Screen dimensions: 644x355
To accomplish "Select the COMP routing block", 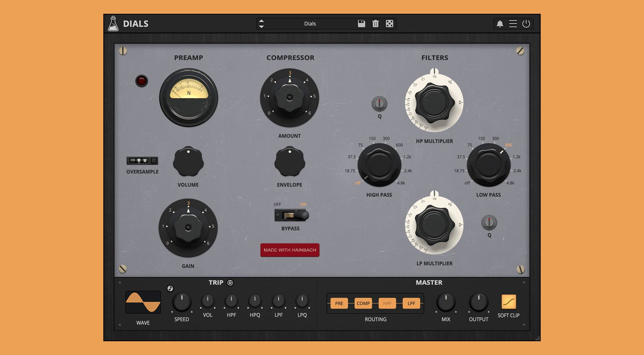I will click(363, 303).
